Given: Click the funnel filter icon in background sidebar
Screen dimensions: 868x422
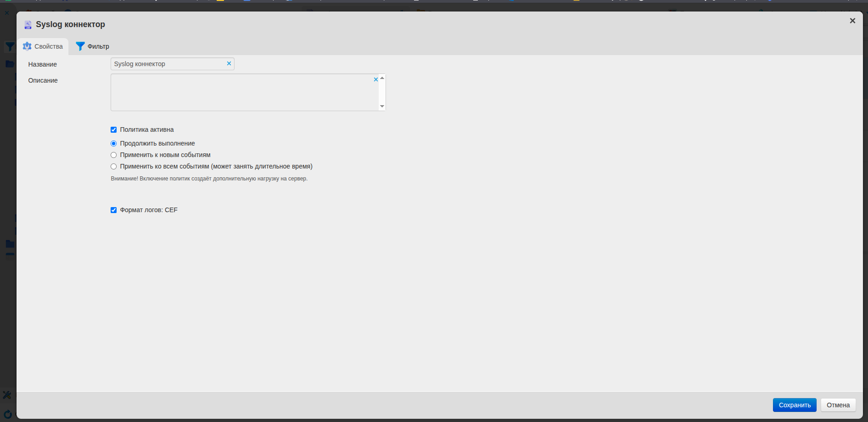Looking at the screenshot, I should point(10,46).
